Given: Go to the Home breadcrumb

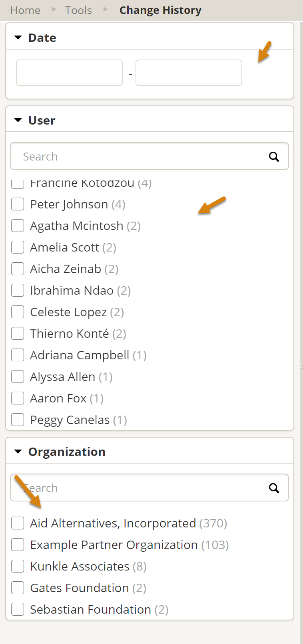Looking at the screenshot, I should [x=25, y=10].
